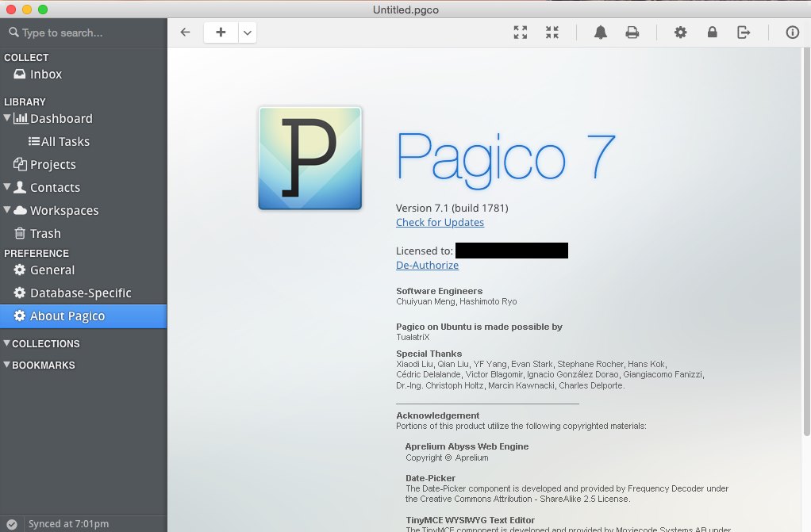
Task: Click the back arrow in toolbar
Action: pyautogui.click(x=185, y=33)
